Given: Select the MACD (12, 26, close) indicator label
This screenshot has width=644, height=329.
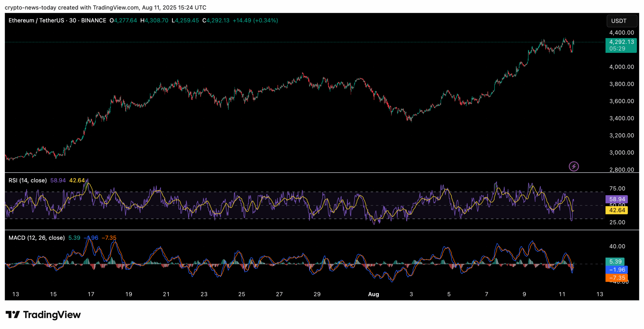Looking at the screenshot, I should [x=36, y=238].
